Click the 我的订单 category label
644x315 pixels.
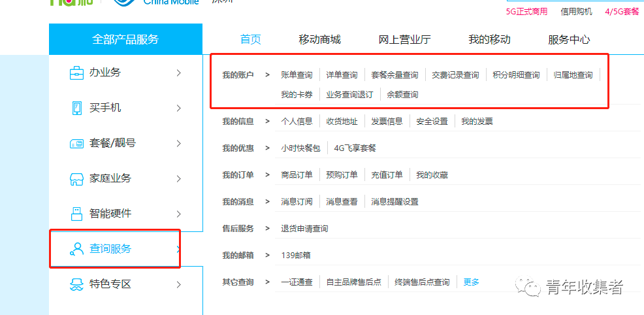[x=238, y=175]
